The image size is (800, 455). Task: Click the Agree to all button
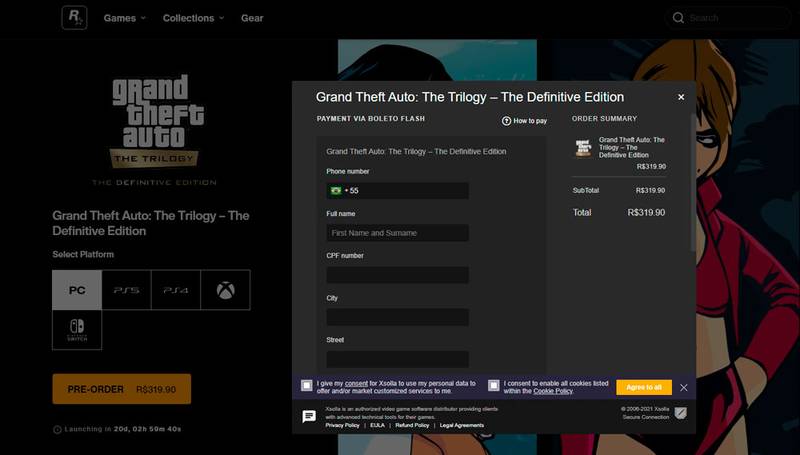click(x=644, y=387)
